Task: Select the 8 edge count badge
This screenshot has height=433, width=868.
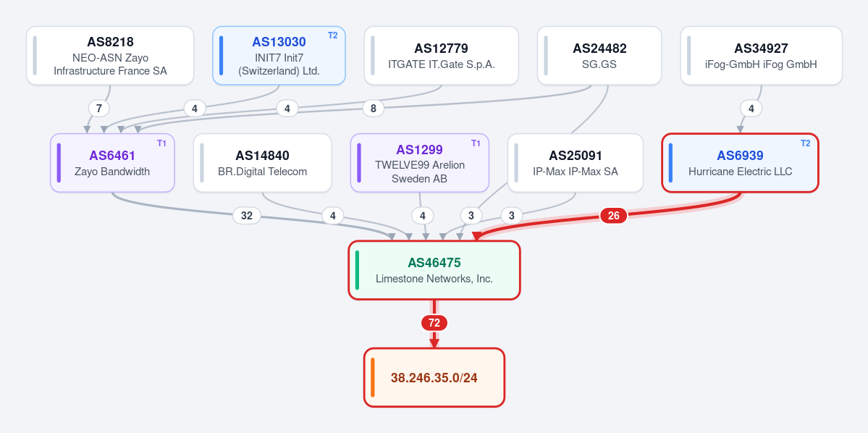Action: [373, 108]
